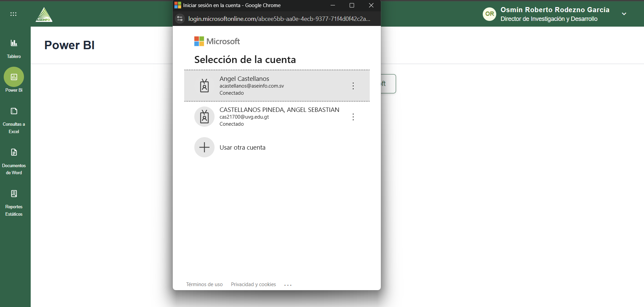Open Reportes Estáticos sidebar item
Viewport: 644px width, 307px height.
(x=14, y=203)
